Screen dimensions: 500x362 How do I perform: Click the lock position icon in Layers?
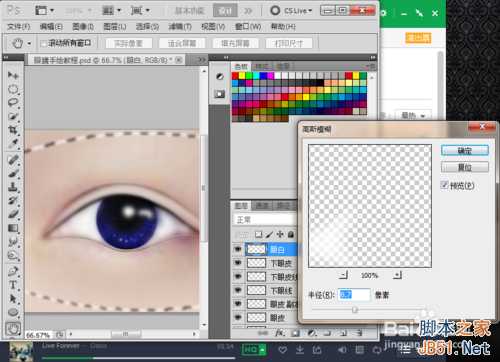pos(280,235)
